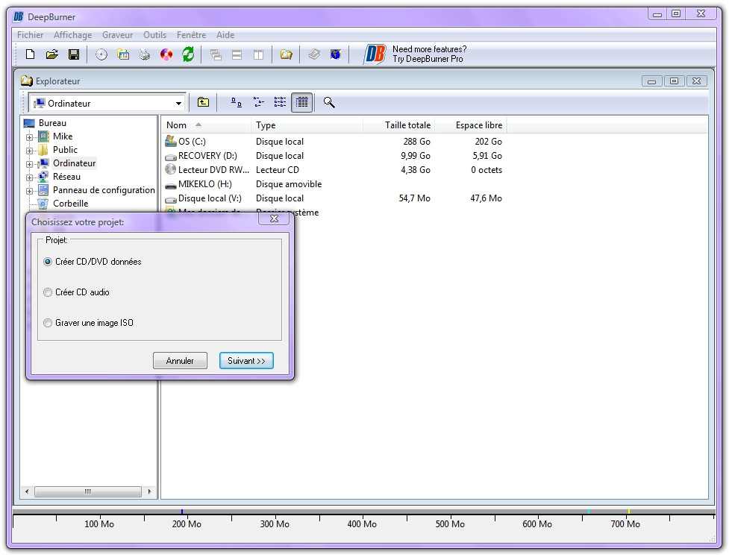Open the Ordinateur location dropdown

(x=179, y=104)
